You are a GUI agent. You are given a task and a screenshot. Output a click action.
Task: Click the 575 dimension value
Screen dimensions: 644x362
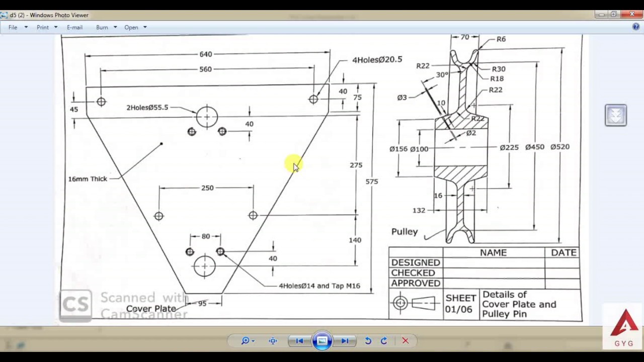[372, 182]
